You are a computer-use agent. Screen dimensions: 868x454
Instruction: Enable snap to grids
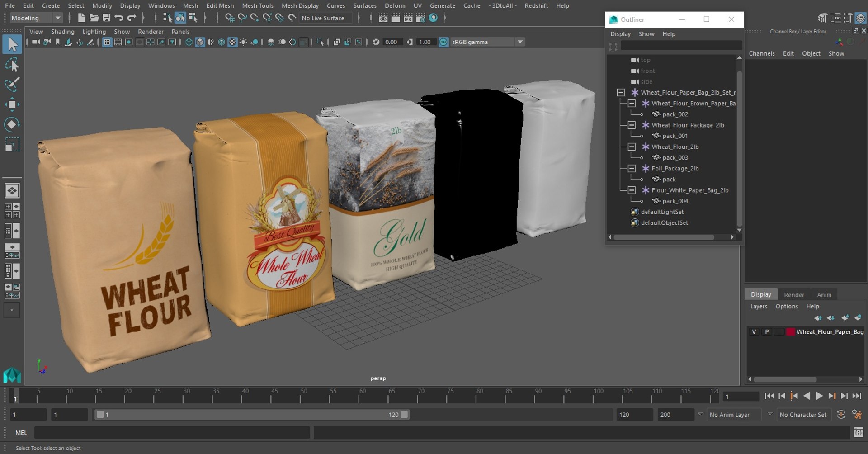tap(230, 18)
